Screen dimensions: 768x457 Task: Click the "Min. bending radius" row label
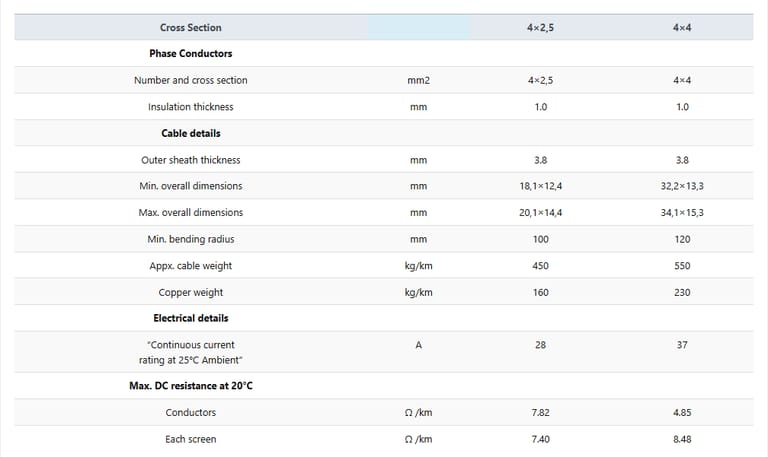click(190, 239)
